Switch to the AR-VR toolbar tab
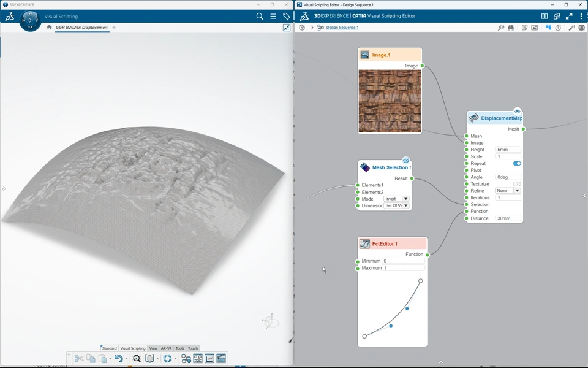The width and height of the screenshot is (588, 368). [x=166, y=348]
